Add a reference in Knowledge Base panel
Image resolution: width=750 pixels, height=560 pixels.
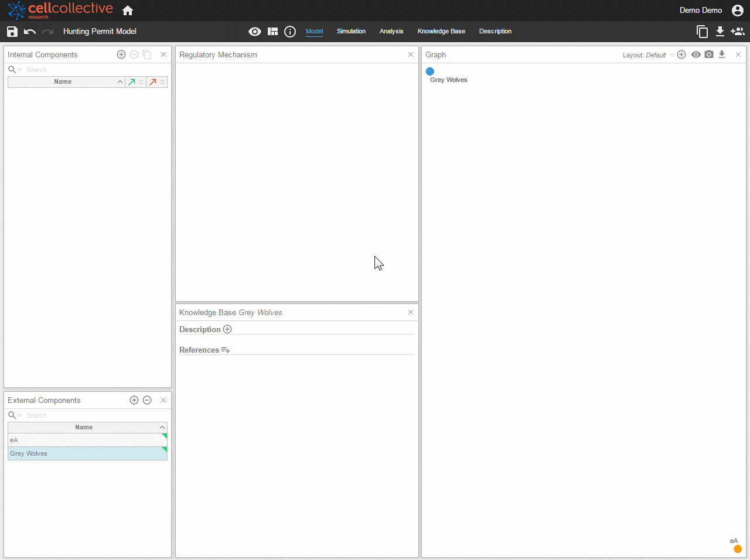(226, 350)
